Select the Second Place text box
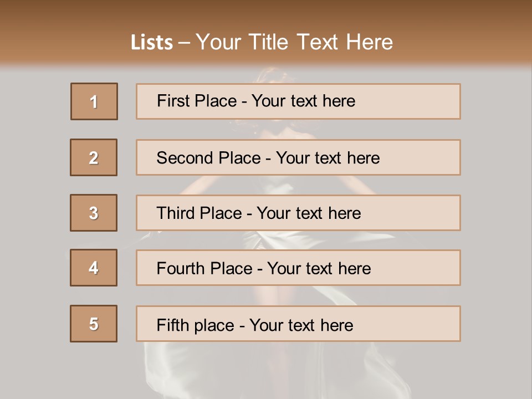The height and width of the screenshot is (399, 532). (x=298, y=157)
